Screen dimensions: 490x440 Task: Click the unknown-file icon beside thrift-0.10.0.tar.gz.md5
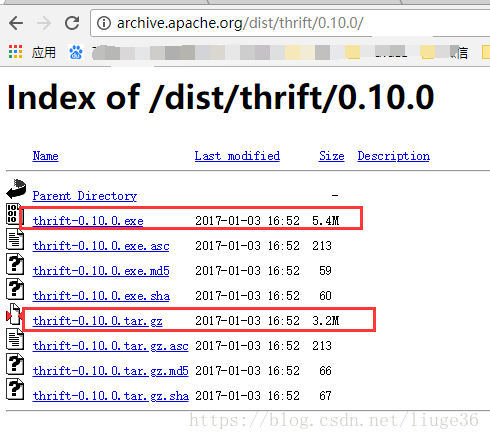[x=15, y=364]
